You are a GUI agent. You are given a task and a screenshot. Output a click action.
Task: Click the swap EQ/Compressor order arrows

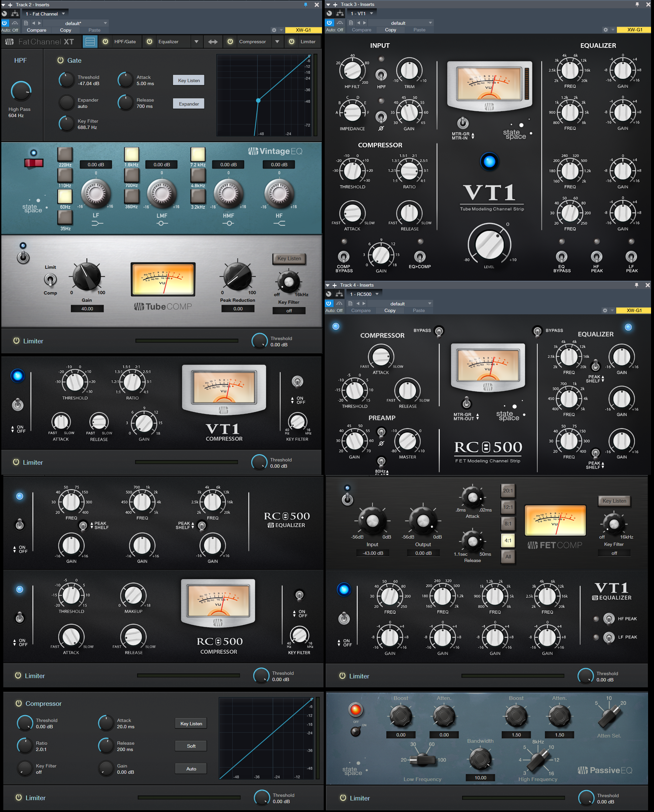point(213,42)
